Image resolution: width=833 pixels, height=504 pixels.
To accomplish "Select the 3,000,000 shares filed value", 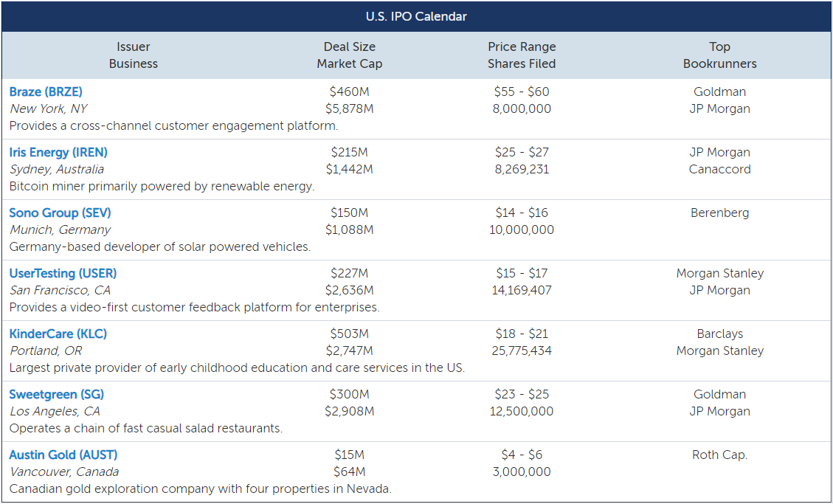I will [x=522, y=472].
